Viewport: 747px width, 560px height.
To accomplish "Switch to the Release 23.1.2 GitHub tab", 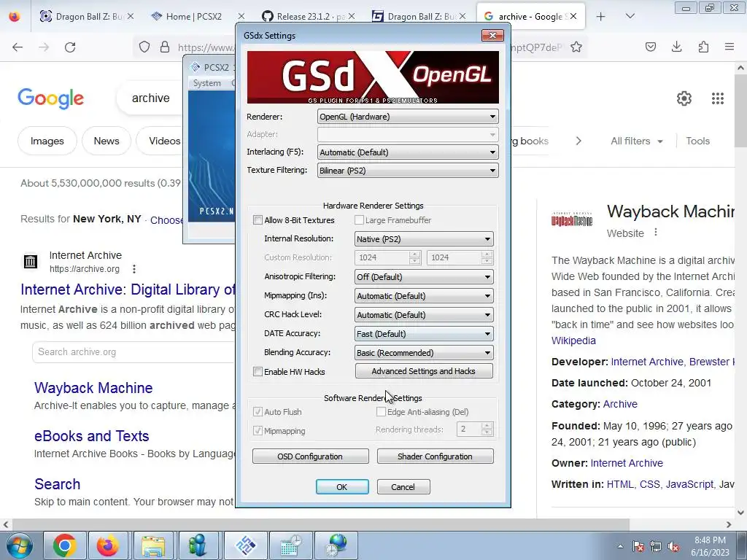I will [x=309, y=16].
